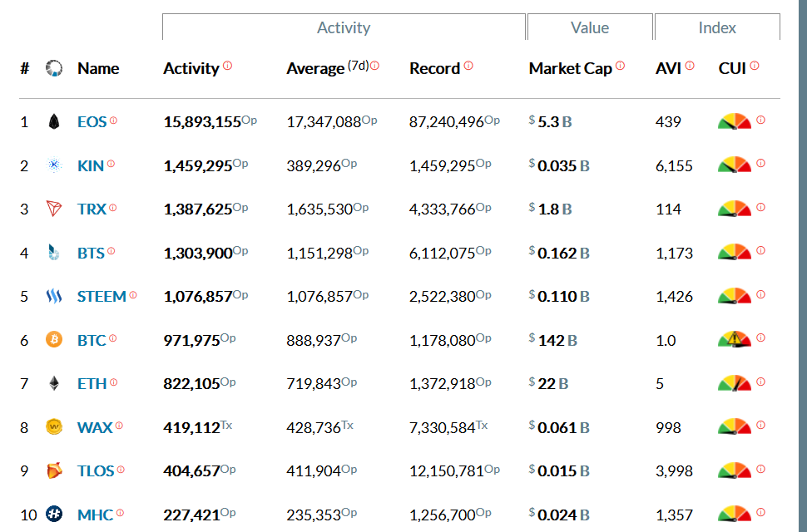Viewport: 807px width, 532px height.
Task: Sort by the AVI column header
Action: 669,68
